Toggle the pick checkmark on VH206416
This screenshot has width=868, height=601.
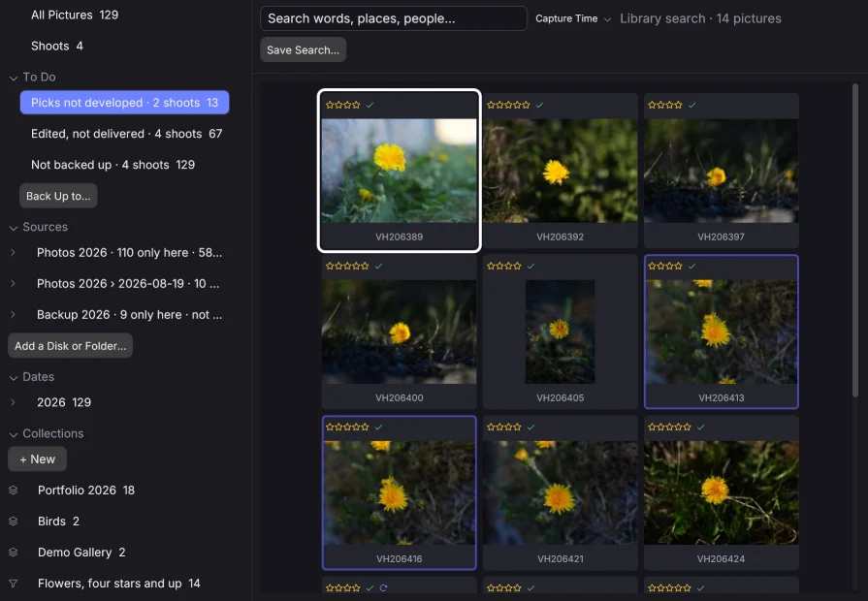378,427
